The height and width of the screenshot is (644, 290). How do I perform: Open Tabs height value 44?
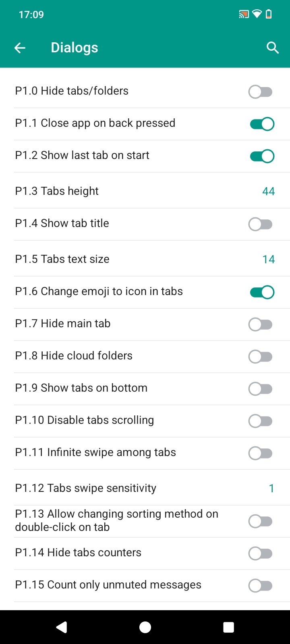click(x=268, y=191)
